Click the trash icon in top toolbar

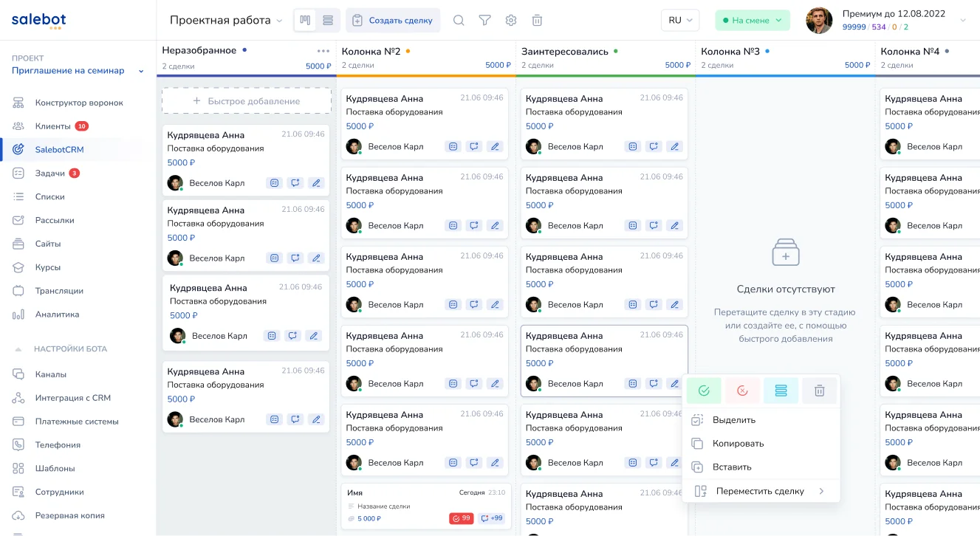click(x=537, y=21)
